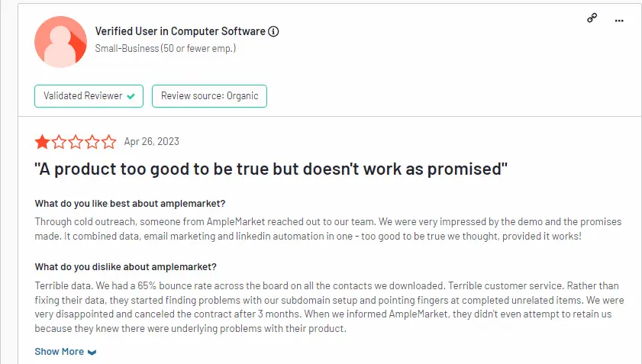
Task: Click the 'What do you dislike' heading
Action: click(x=126, y=267)
